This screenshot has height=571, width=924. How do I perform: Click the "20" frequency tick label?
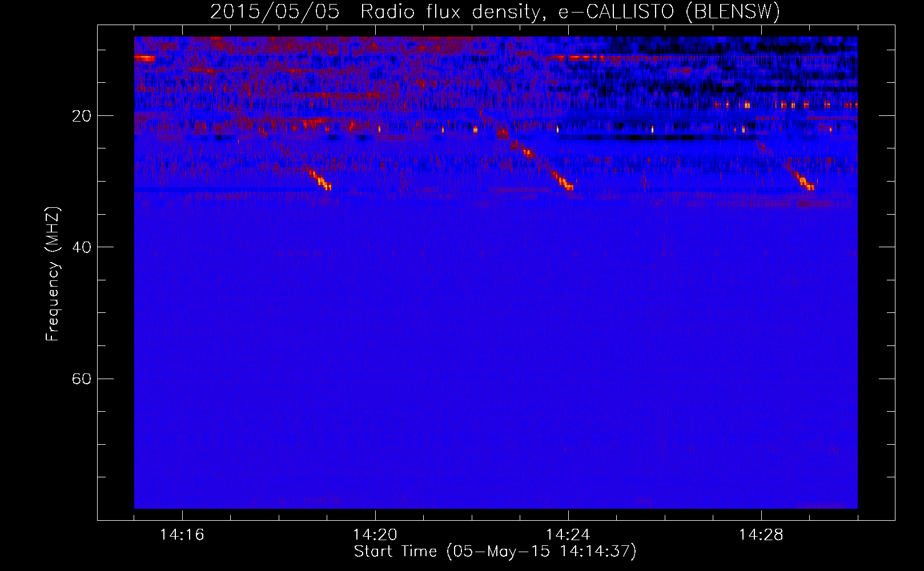pos(82,116)
